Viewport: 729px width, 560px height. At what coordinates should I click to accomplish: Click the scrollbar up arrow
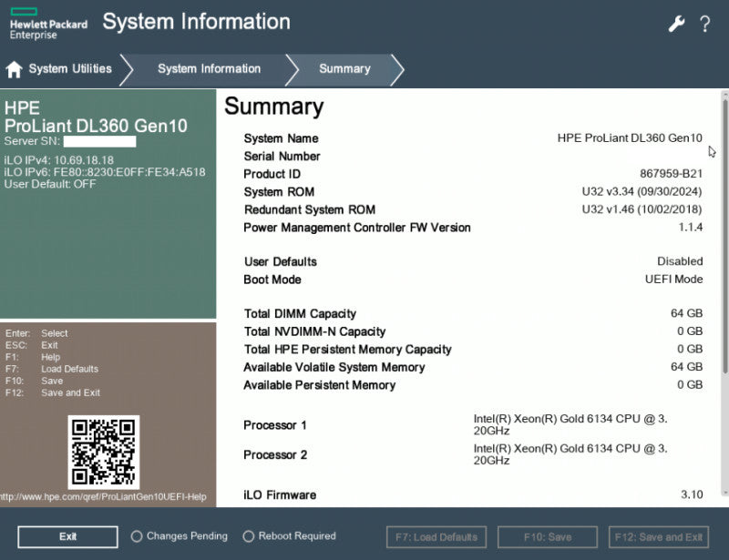[x=724, y=94]
